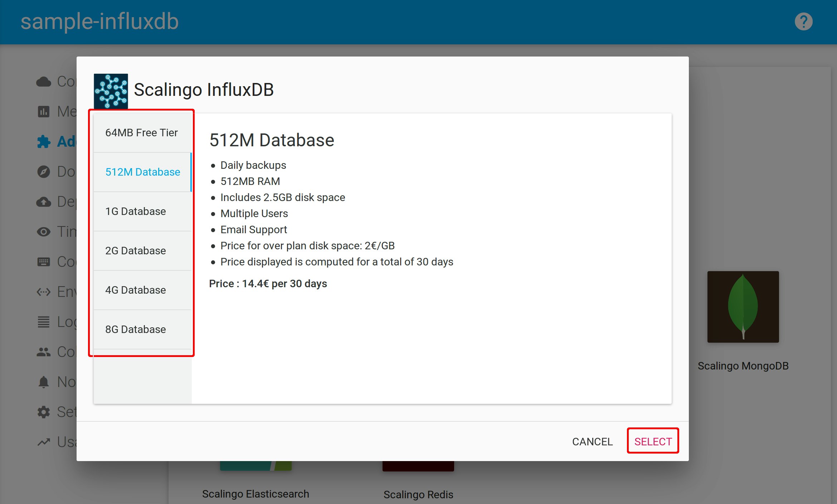Click the Scalingo MongoDB leaf thumbnail

click(743, 307)
